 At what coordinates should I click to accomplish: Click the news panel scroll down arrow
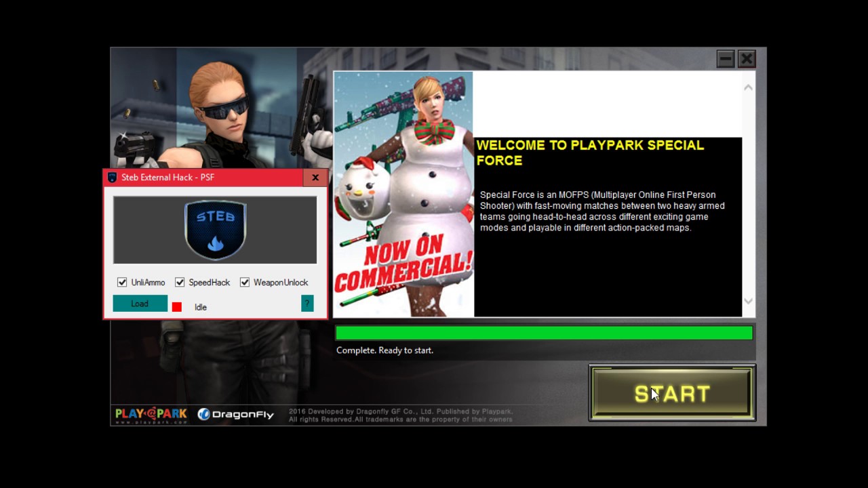[x=748, y=301]
